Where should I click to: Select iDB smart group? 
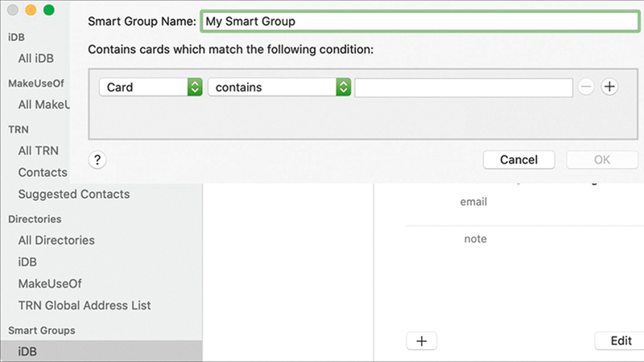pos(27,352)
